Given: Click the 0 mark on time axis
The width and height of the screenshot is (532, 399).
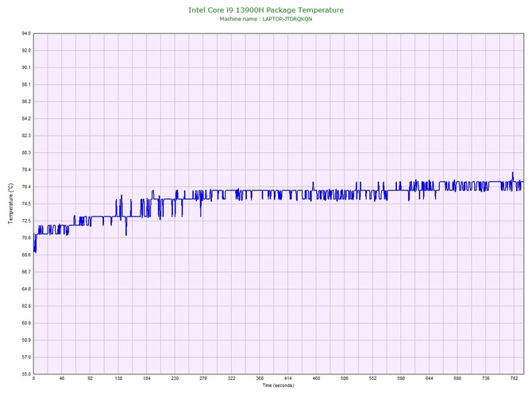Looking at the screenshot, I should tap(33, 379).
